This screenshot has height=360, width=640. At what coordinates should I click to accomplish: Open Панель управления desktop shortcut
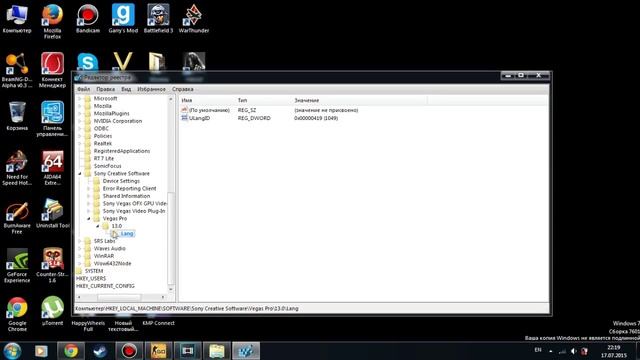pyautogui.click(x=52, y=119)
